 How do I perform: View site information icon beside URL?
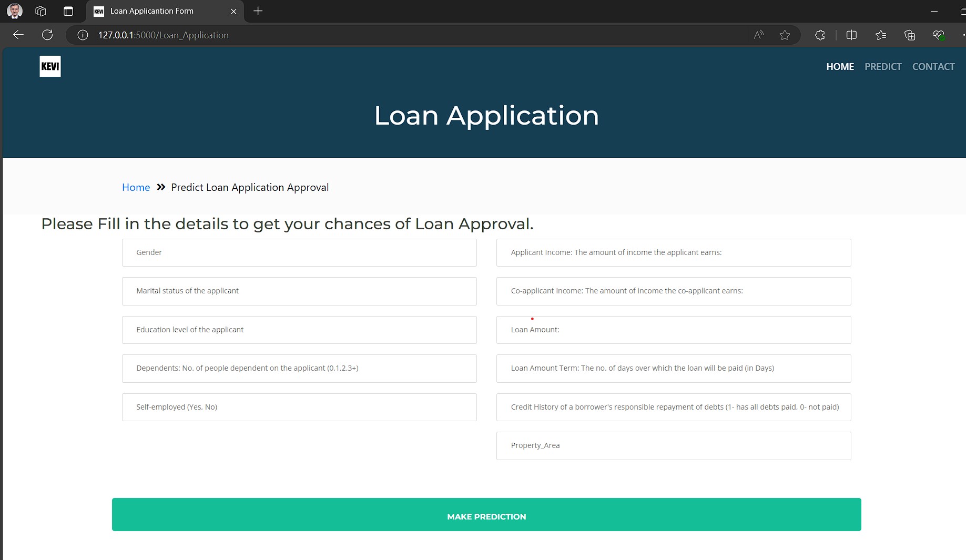[83, 35]
